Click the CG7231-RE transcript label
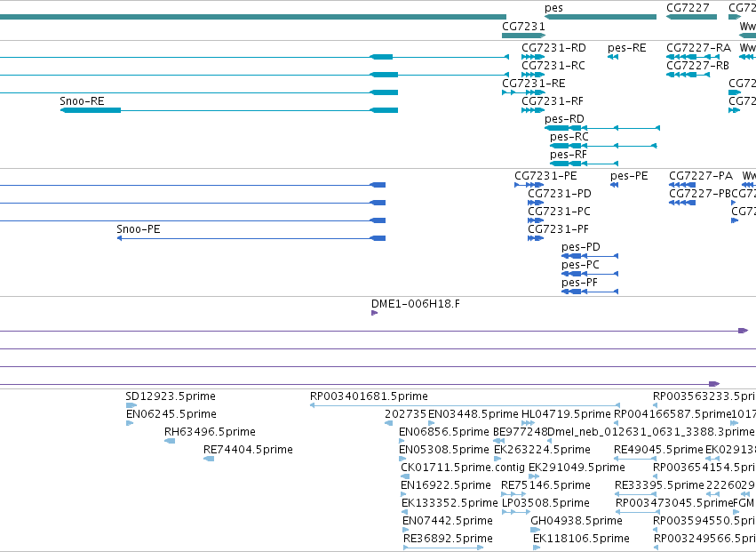 534,84
